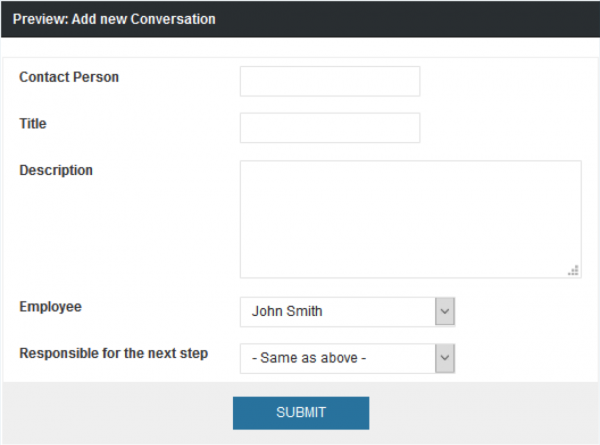Image resolution: width=600 pixels, height=445 pixels.
Task: Open the Employee dropdown arrow
Action: 446,311
